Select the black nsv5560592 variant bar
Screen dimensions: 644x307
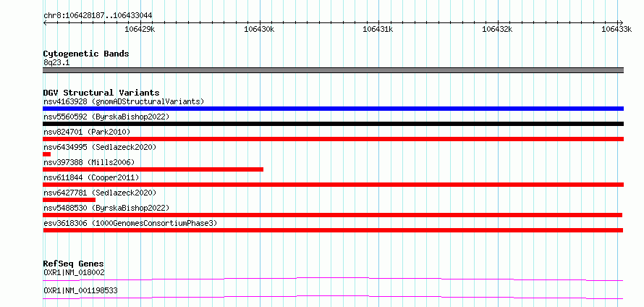point(333,124)
